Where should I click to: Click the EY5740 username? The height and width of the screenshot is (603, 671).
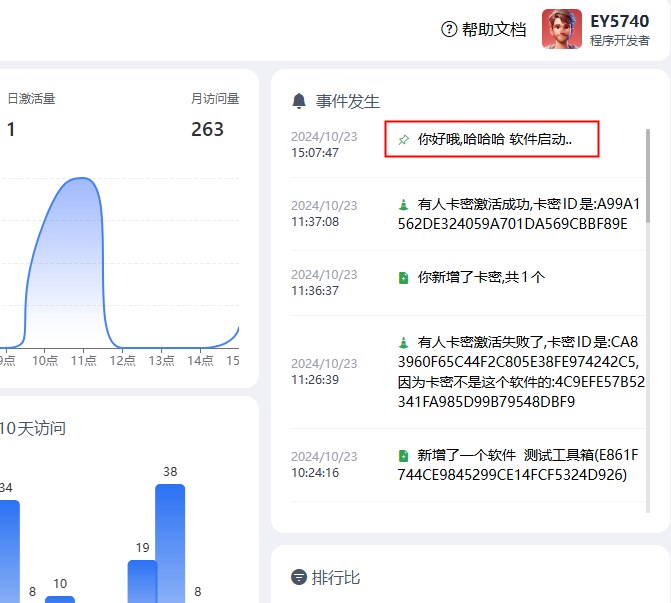619,21
